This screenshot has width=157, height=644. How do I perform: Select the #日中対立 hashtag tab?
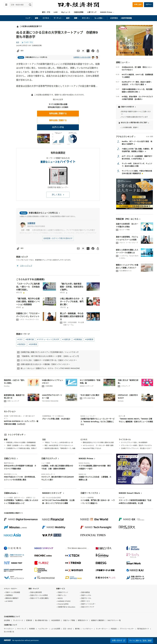(114, 18)
